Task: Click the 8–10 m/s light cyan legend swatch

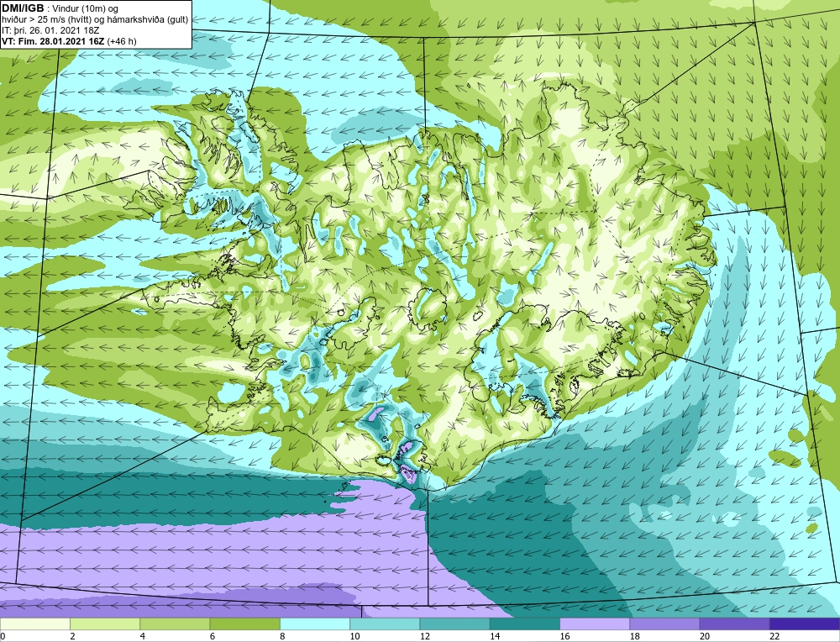Action: coord(315,624)
